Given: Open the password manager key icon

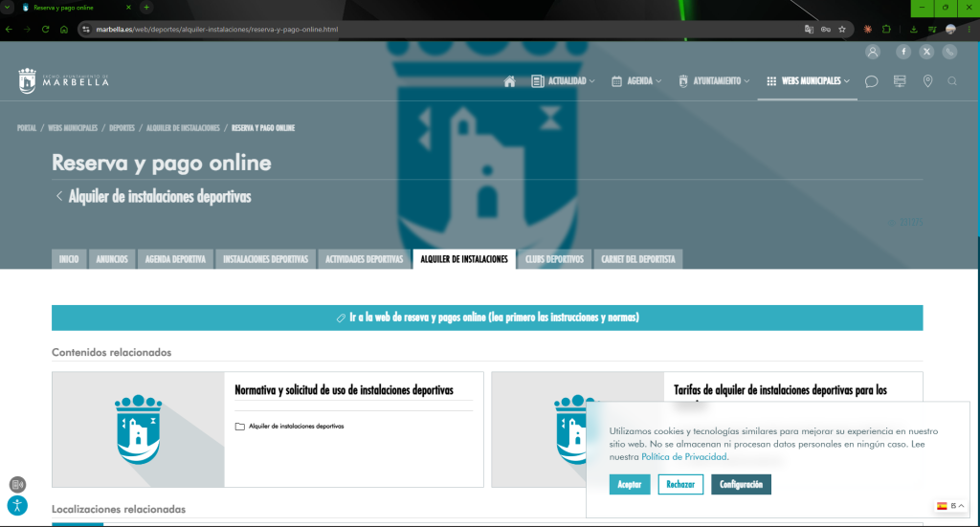Looking at the screenshot, I should coord(826,30).
